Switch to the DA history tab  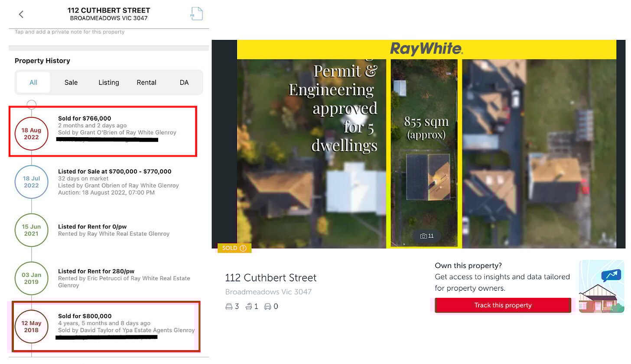(x=184, y=82)
